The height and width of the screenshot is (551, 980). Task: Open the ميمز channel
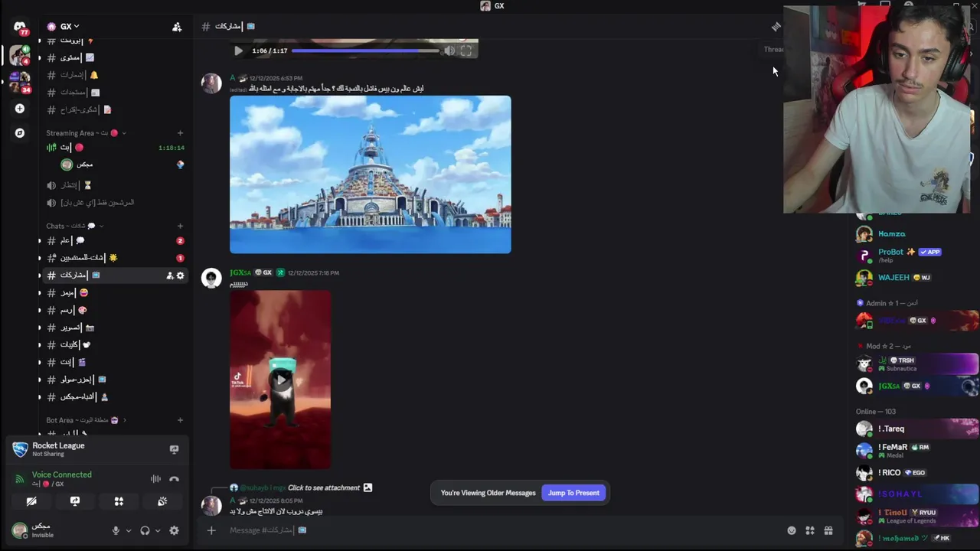(x=114, y=292)
